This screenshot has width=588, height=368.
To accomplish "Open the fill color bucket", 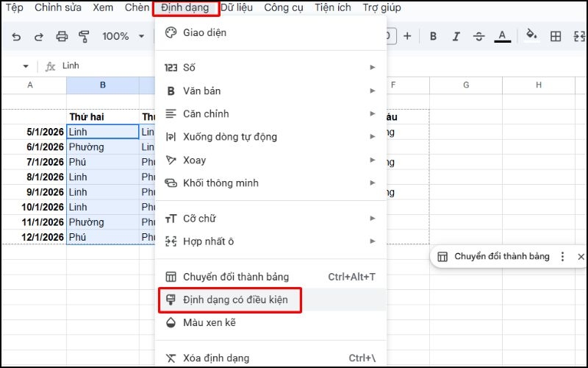I will [531, 35].
